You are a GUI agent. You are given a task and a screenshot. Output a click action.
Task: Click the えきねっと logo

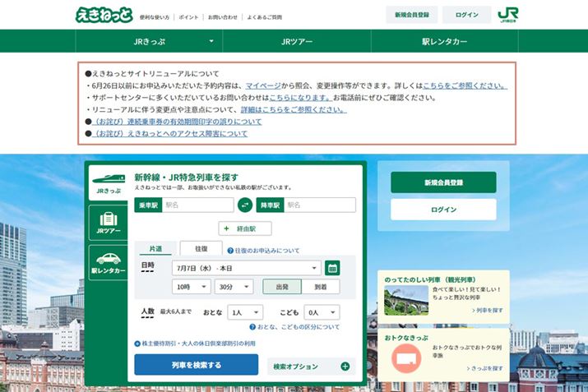pyautogui.click(x=102, y=15)
